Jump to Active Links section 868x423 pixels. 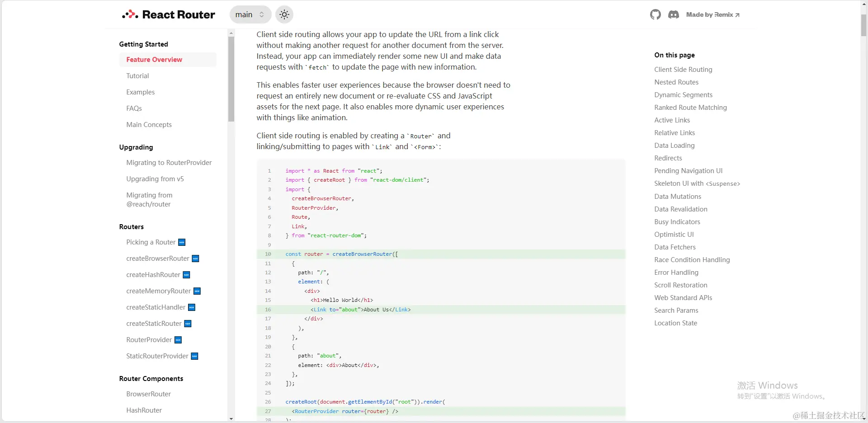click(x=672, y=120)
